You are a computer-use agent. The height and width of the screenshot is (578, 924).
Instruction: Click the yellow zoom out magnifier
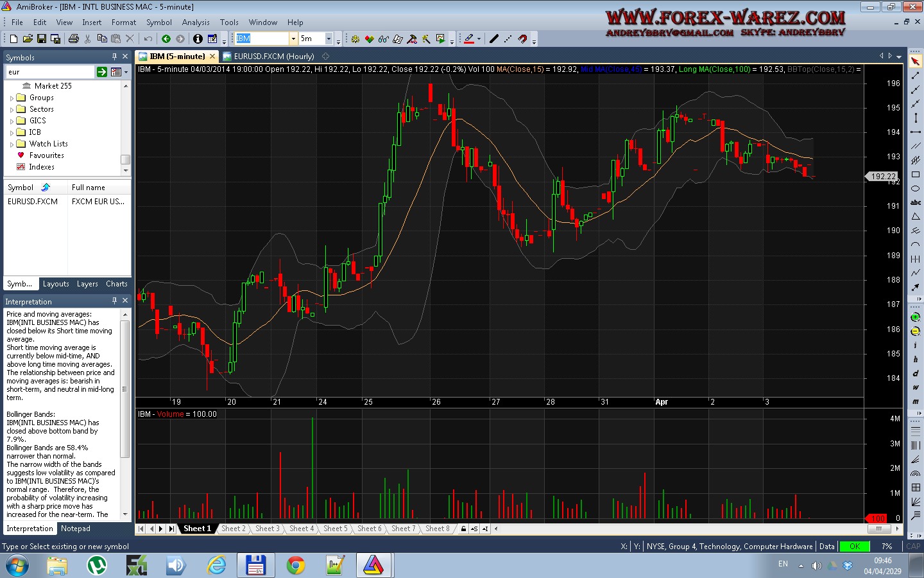(x=915, y=331)
